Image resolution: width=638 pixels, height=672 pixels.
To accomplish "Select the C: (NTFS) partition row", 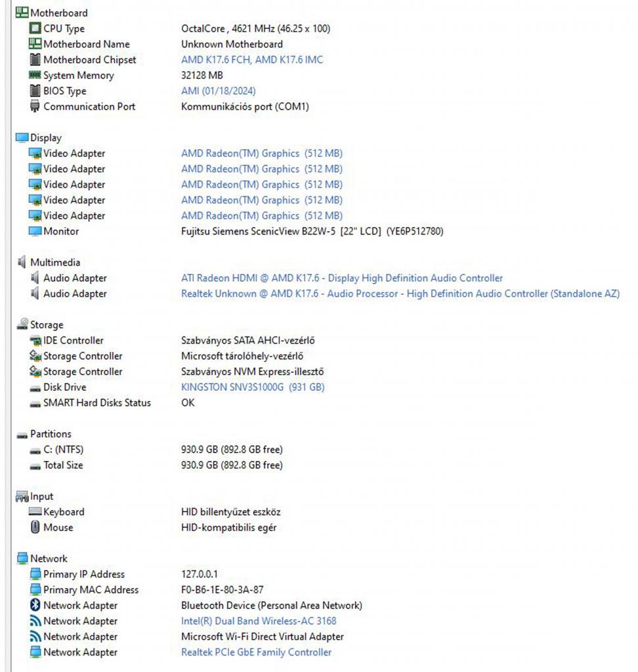I will pyautogui.click(x=63, y=449).
